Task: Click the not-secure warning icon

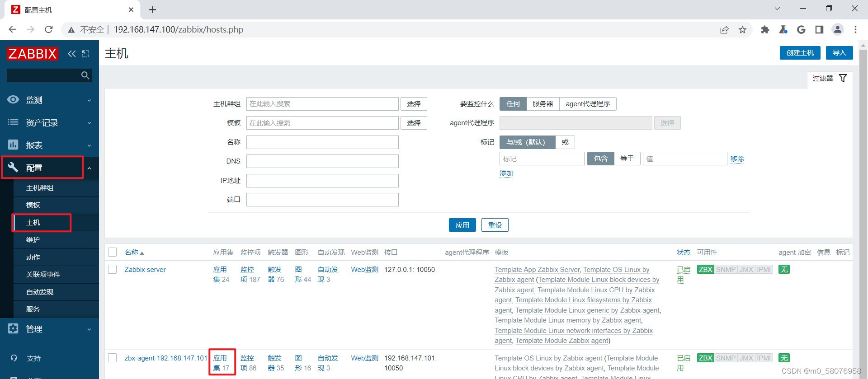Action: [x=71, y=30]
